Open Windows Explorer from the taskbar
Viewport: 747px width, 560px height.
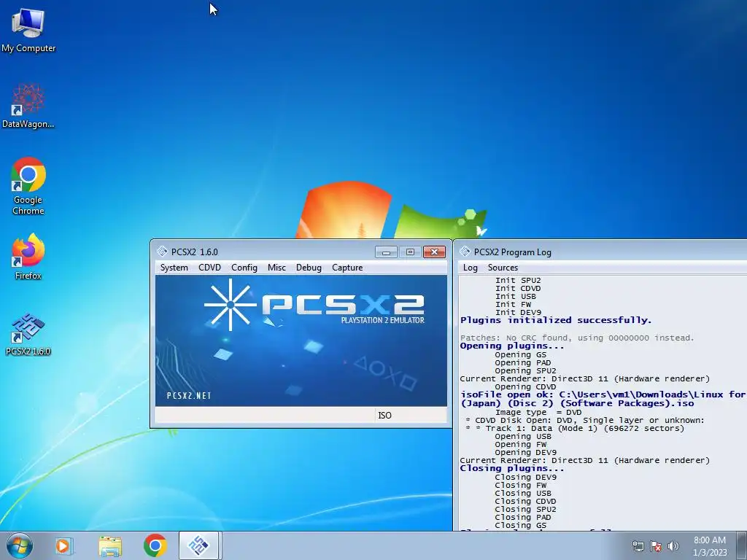[x=110, y=545]
